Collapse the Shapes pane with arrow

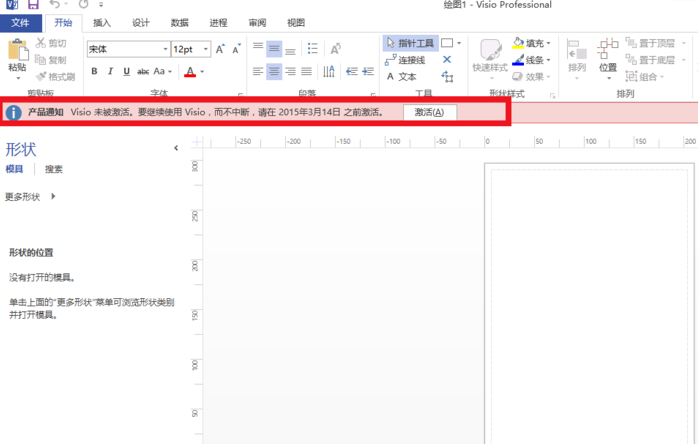coord(176,148)
